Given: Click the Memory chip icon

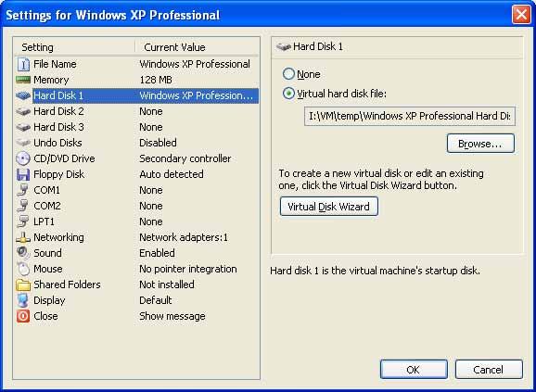Looking at the screenshot, I should pyautogui.click(x=23, y=80).
